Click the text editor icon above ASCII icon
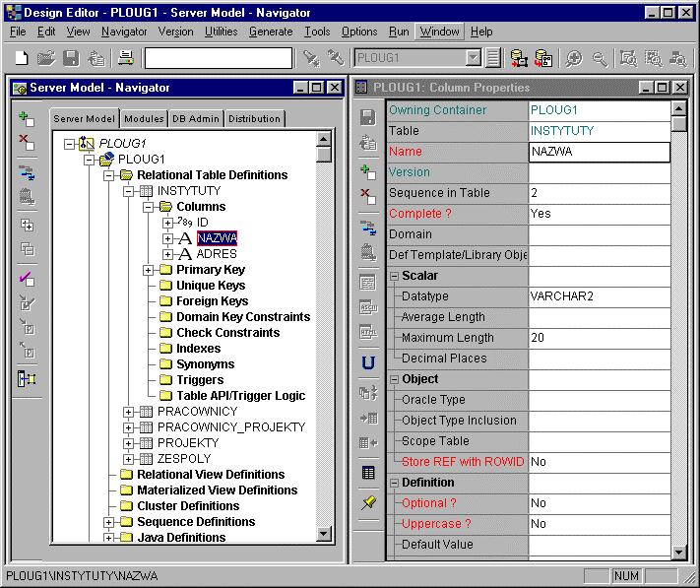Image resolution: width=700 pixels, height=588 pixels. 368,282
